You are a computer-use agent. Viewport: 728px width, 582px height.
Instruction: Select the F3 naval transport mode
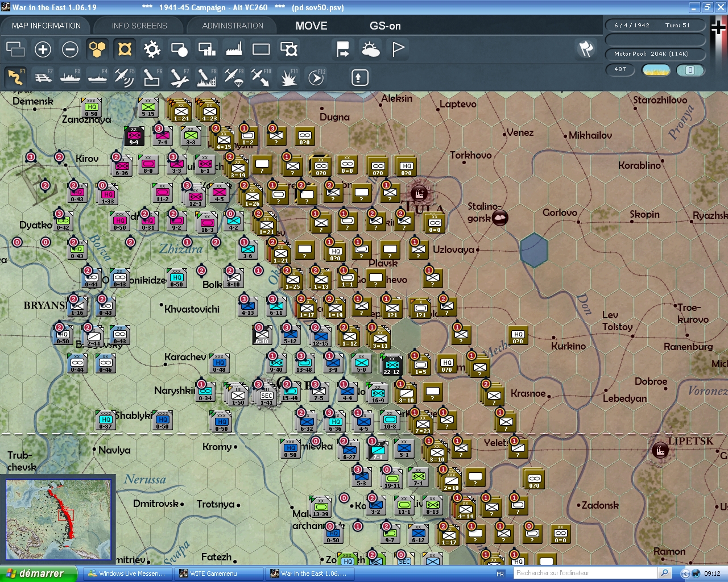[70, 77]
